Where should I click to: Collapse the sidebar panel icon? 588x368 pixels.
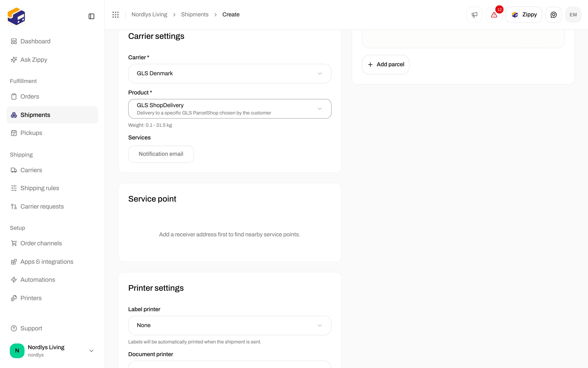[91, 16]
